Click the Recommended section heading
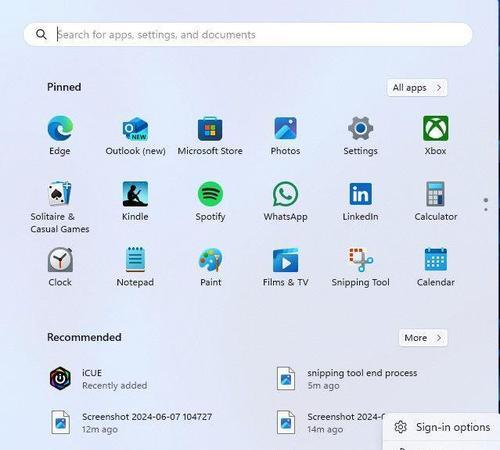Screen dimensions: 500x450 click(x=84, y=337)
